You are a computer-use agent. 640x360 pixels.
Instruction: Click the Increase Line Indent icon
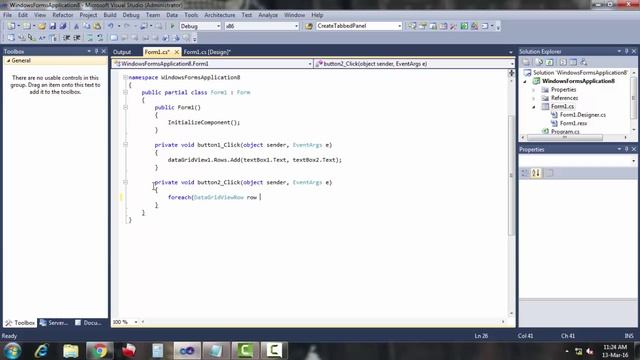(76, 38)
